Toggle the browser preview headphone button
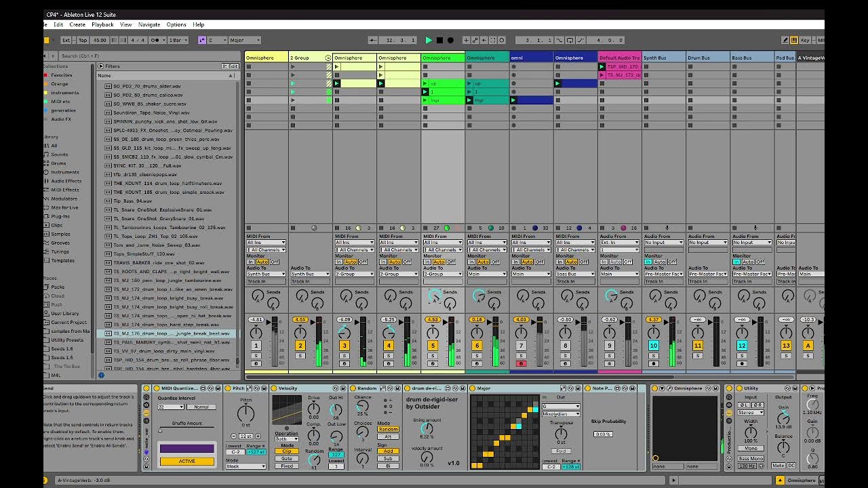Screen dimensions: 868x488 pos(101,375)
